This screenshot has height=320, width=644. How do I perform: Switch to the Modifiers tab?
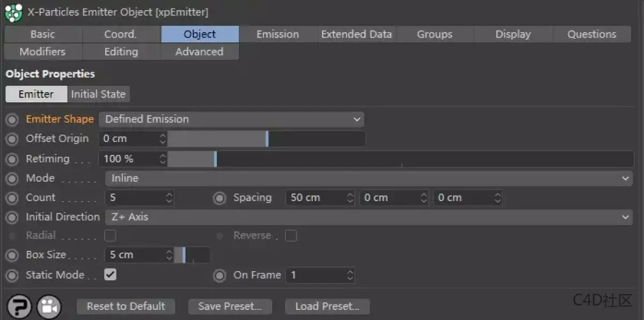43,51
